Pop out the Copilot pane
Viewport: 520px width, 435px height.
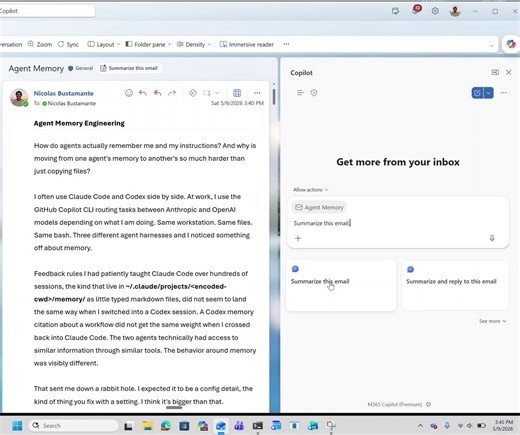pos(495,72)
